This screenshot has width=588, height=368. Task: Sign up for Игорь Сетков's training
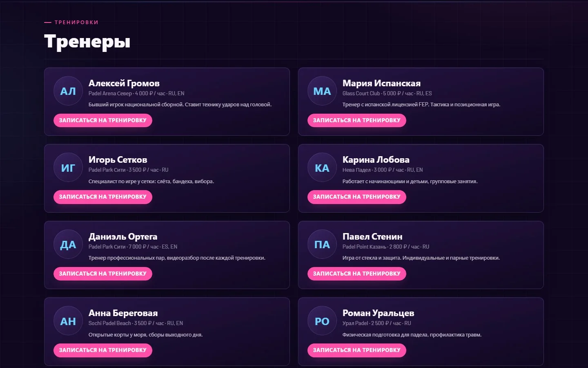pyautogui.click(x=103, y=197)
